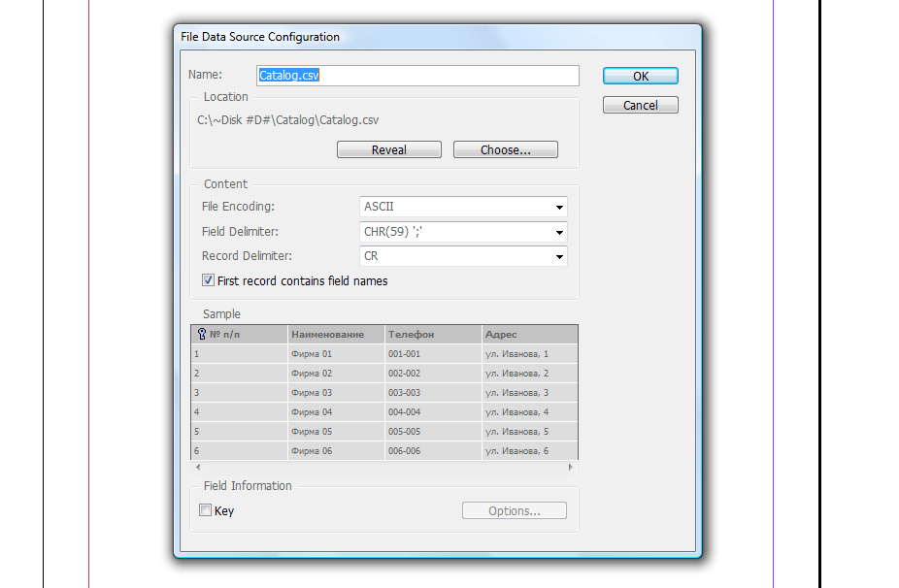This screenshot has height=588, width=899.
Task: Click cell Фирма 03
Action: pyautogui.click(x=335, y=393)
